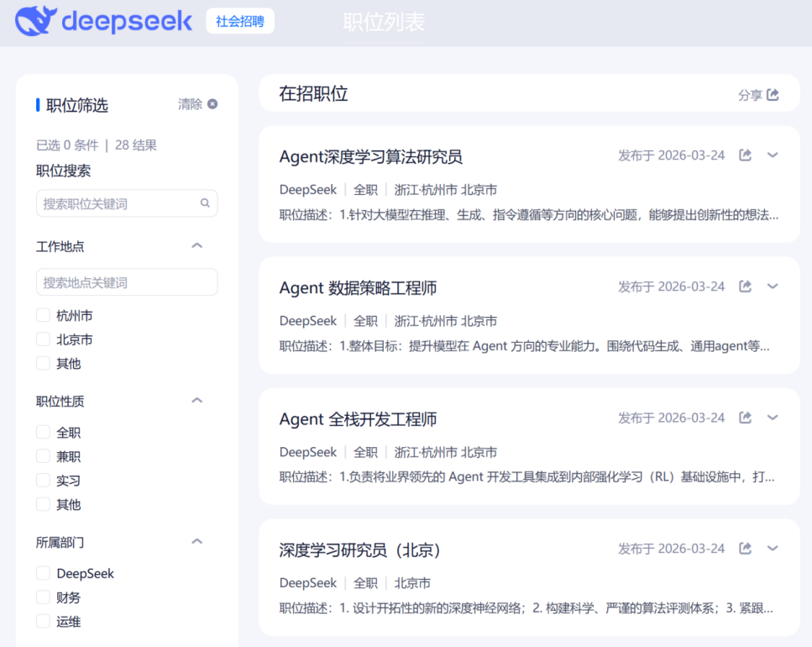812x647 pixels.
Task: Share the Agent深度学习算法研究员 job posting
Action: click(x=745, y=155)
